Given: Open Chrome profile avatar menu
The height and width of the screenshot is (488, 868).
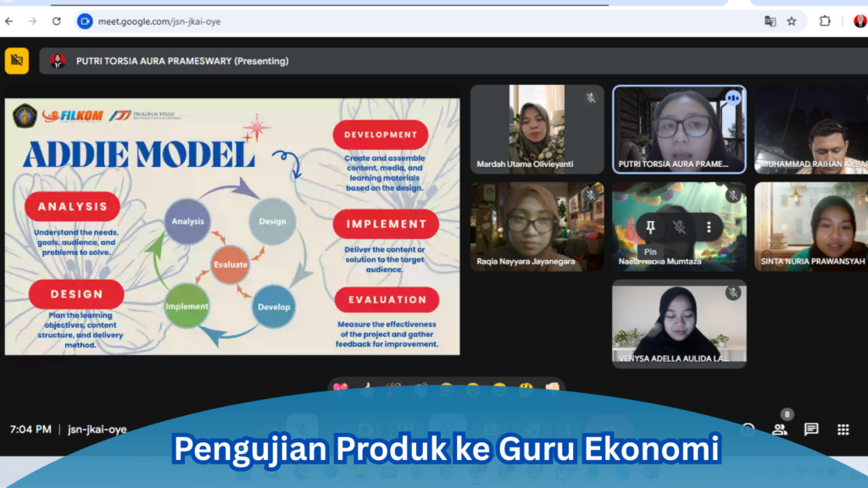Looking at the screenshot, I should (x=860, y=21).
